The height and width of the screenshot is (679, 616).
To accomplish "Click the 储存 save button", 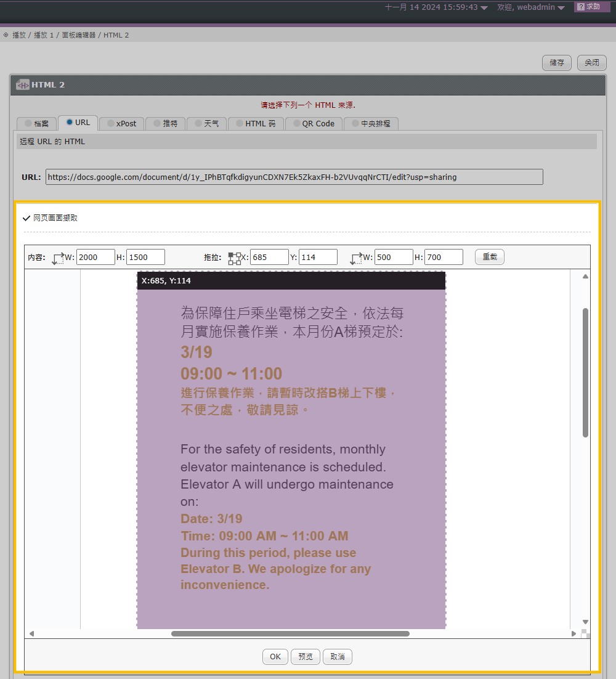I will click(557, 63).
